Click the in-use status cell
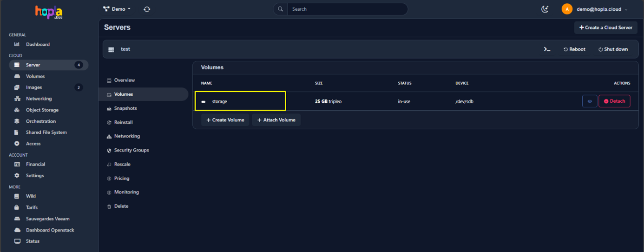 (x=404, y=101)
